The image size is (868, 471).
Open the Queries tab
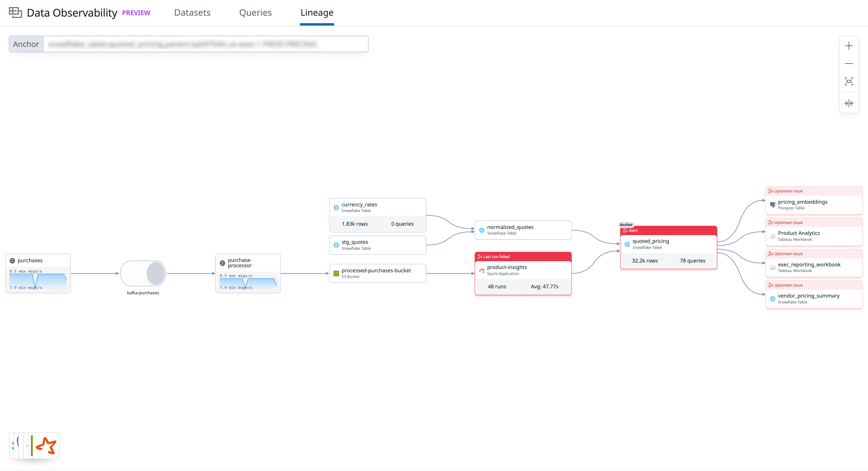(255, 12)
